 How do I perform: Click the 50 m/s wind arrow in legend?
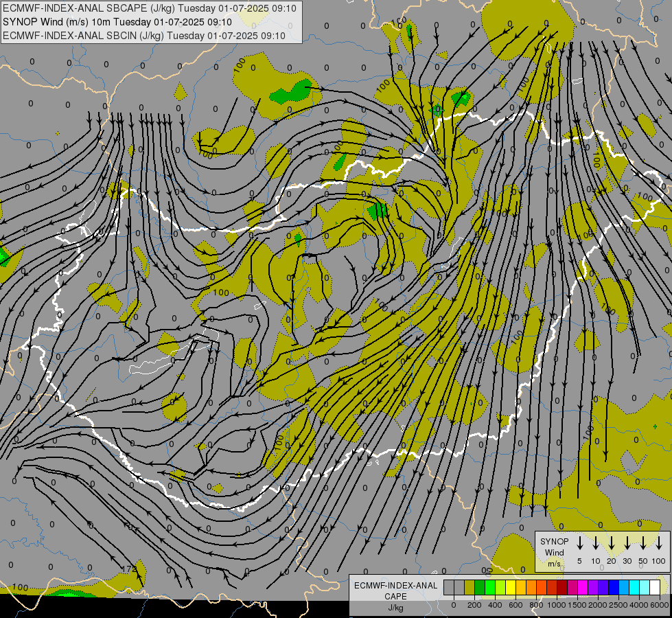pyautogui.click(x=643, y=542)
